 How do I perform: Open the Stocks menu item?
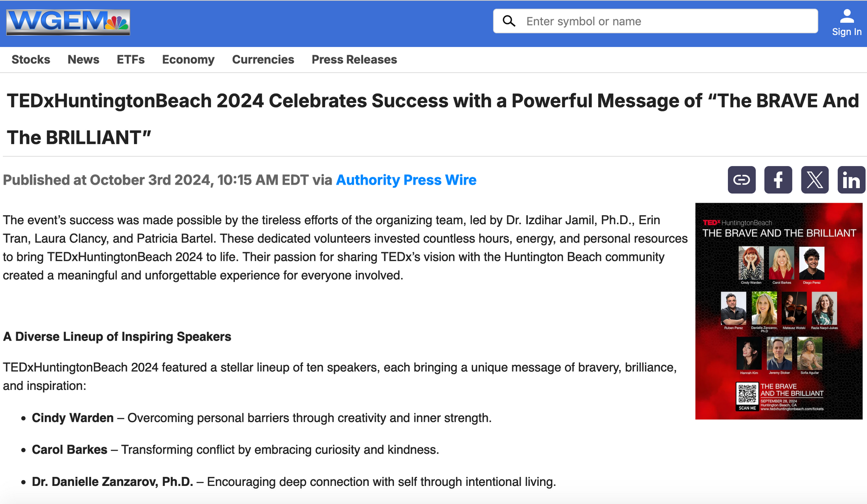[31, 60]
